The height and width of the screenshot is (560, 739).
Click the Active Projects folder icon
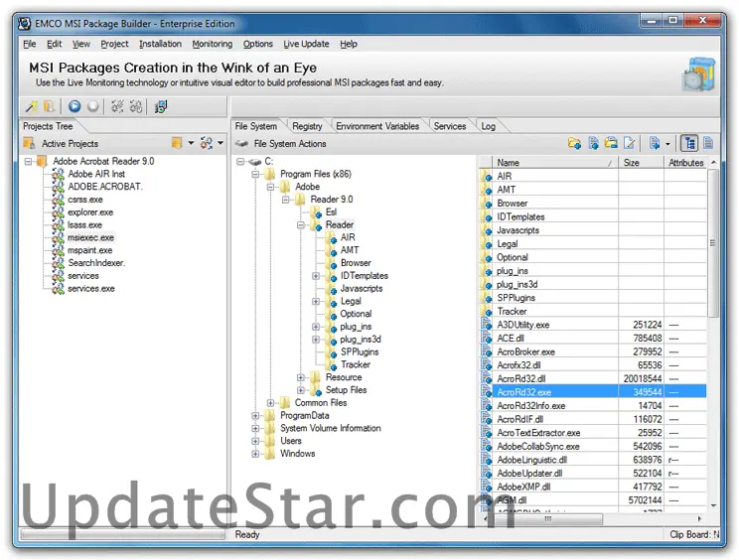click(x=29, y=143)
